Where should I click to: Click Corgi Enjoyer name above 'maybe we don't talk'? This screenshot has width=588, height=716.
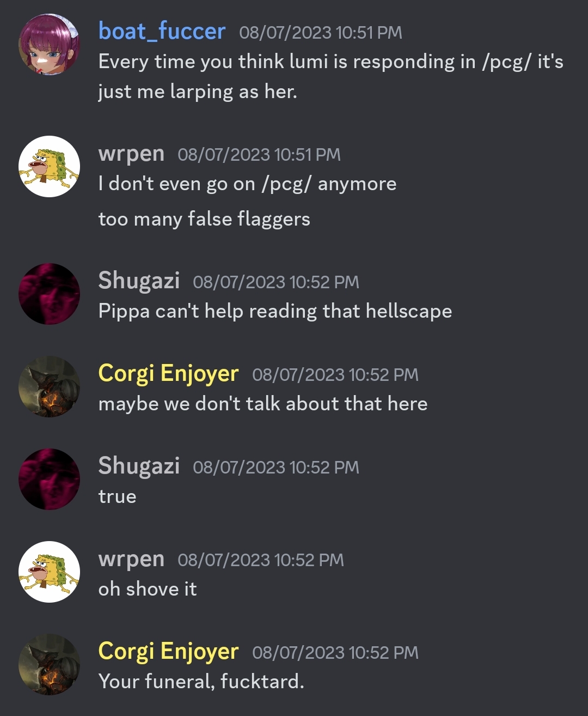pos(168,374)
